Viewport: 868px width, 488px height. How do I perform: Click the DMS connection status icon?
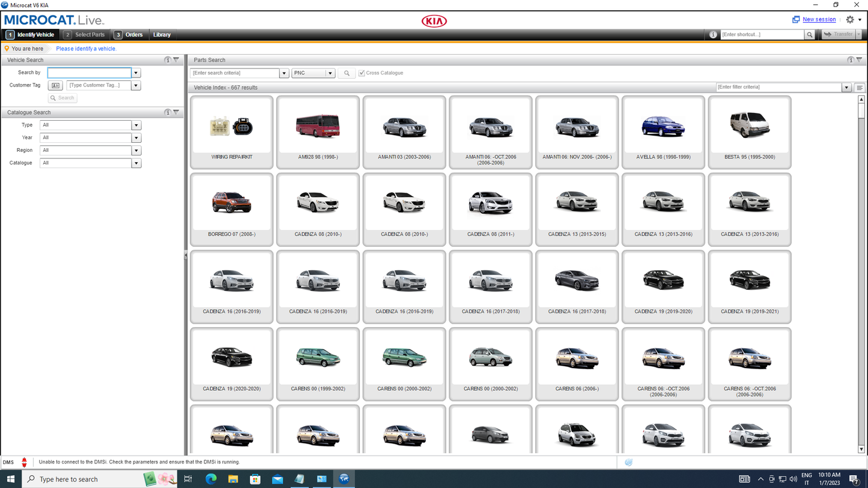point(24,462)
